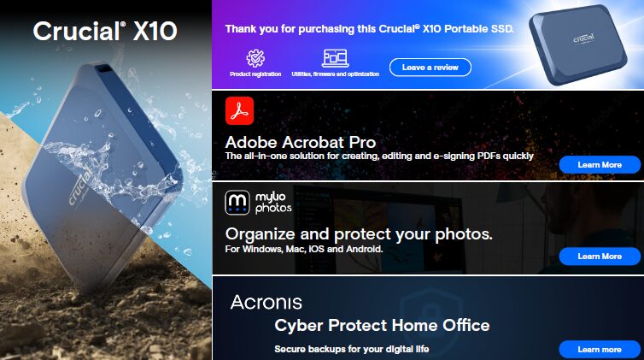Open the Utilities, firmware and optimization icon
644x360 pixels.
[333, 58]
